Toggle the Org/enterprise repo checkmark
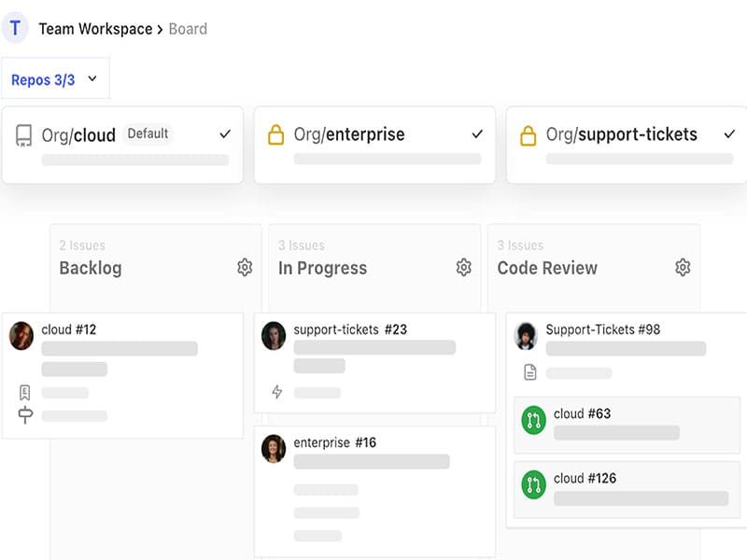 tap(477, 134)
